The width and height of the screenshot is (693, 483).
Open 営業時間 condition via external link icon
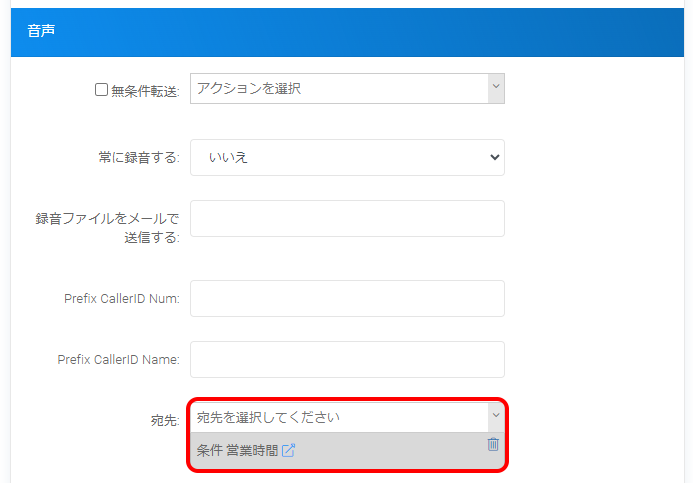288,451
